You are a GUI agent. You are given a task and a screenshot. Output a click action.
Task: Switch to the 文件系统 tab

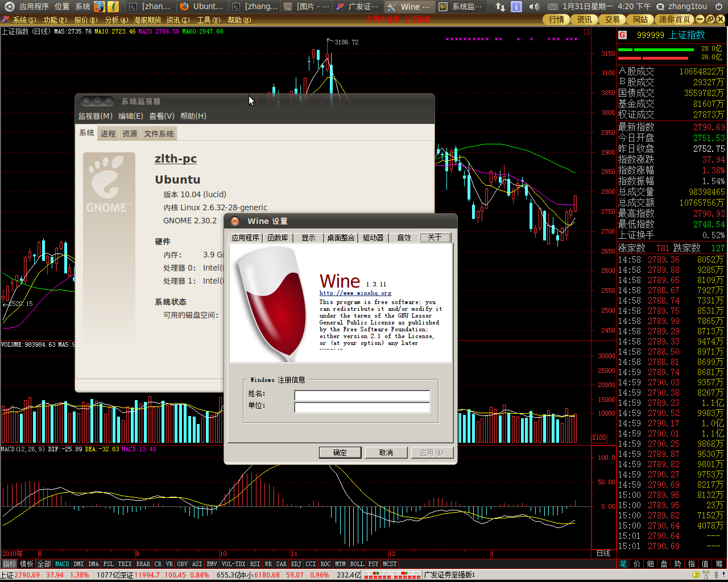159,134
